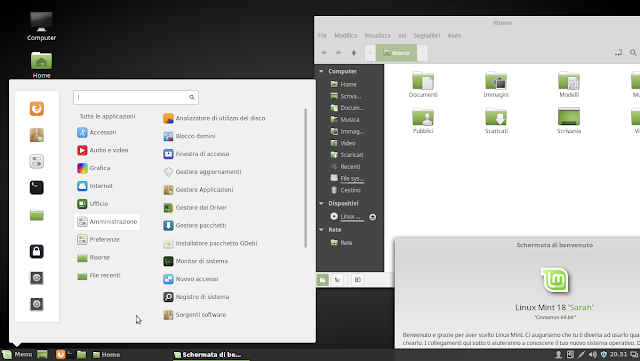Open Visualizza menu in file manager
The height and width of the screenshot is (361, 640).
pos(377,36)
